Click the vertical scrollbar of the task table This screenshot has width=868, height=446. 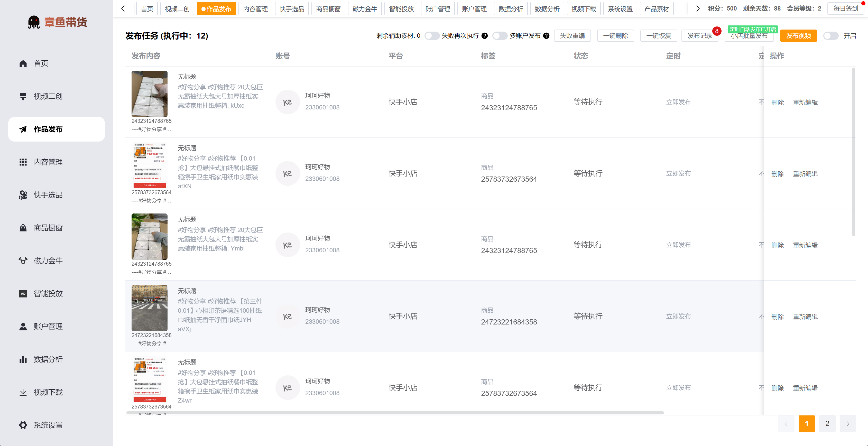coord(854,152)
